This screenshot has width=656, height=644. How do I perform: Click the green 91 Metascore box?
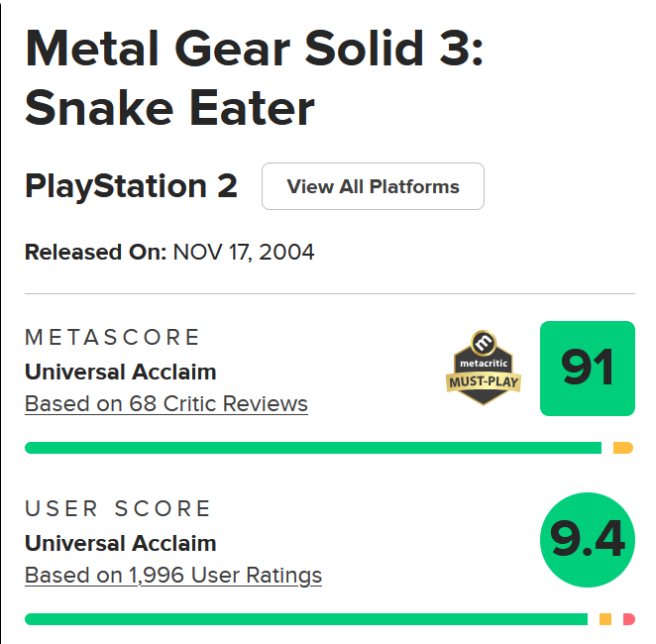(588, 369)
